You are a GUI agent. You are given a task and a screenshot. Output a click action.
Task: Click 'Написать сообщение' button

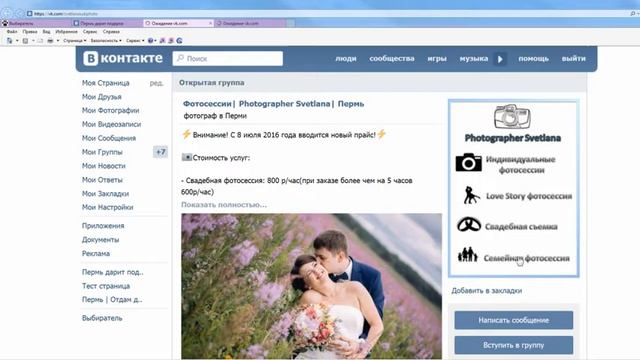point(513,320)
